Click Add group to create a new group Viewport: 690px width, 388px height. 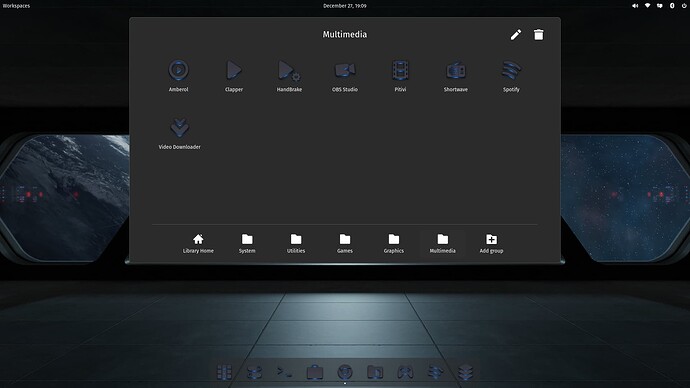coord(491,243)
